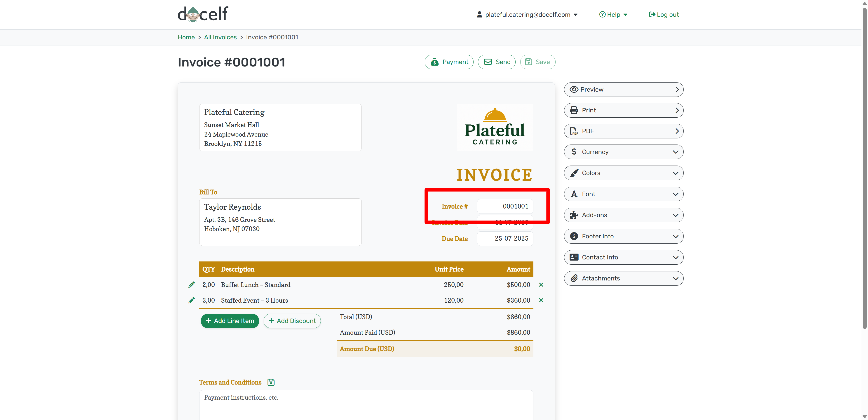Screen dimensions: 868x420
Task: Edit the Buffet Lunch line item pencil
Action: [x=191, y=285]
